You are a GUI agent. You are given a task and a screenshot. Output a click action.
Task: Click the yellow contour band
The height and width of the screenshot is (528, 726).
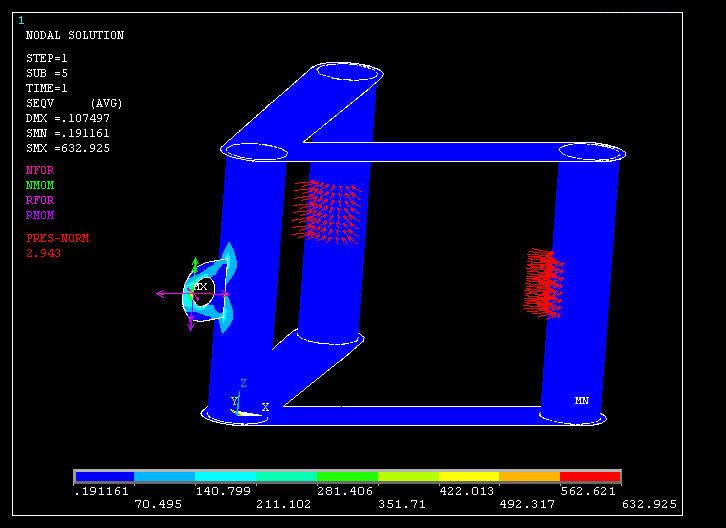(x=469, y=476)
